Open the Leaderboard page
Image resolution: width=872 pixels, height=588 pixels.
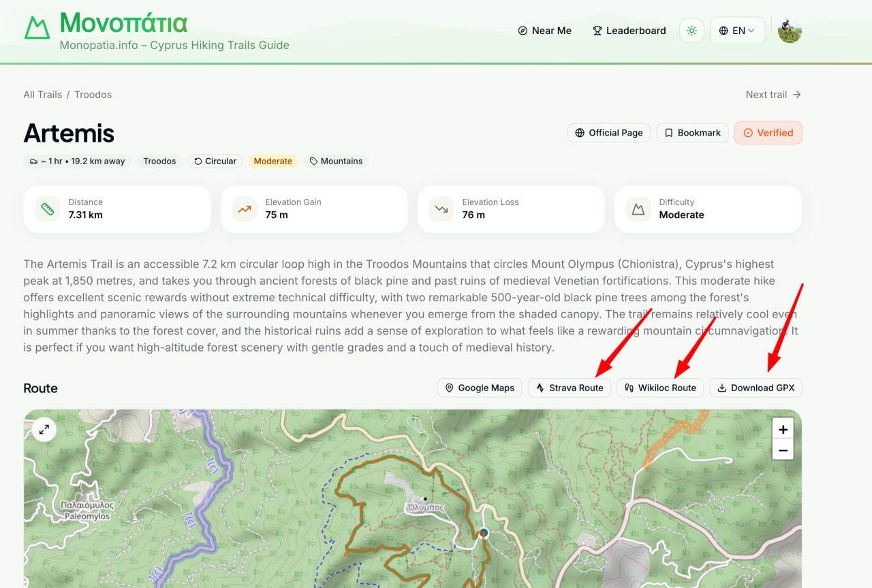[x=629, y=31]
